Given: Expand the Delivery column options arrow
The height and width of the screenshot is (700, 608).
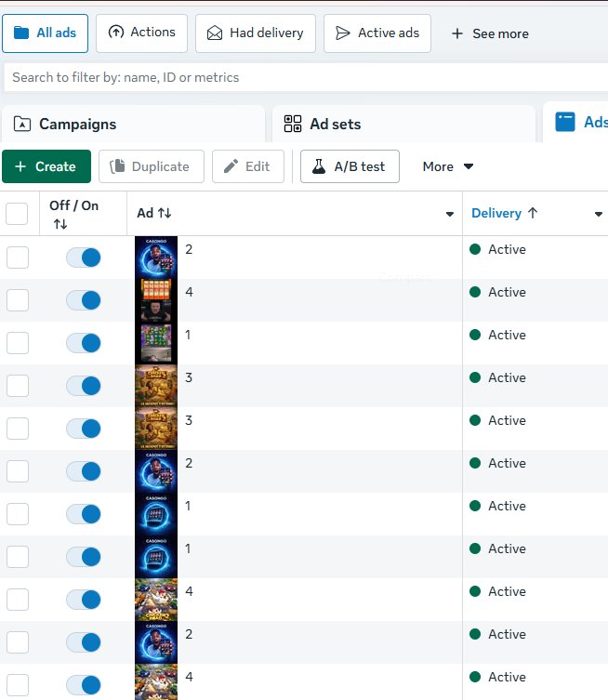Looking at the screenshot, I should (x=599, y=215).
